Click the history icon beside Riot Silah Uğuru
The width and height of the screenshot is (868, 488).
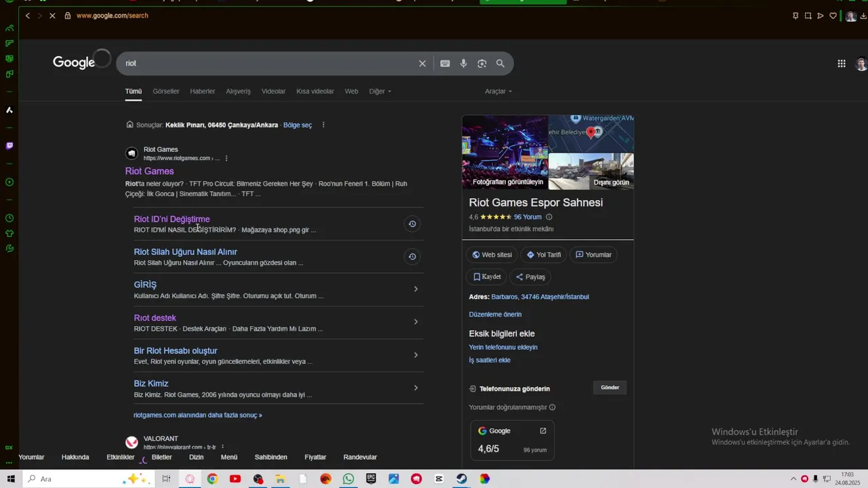click(x=412, y=256)
